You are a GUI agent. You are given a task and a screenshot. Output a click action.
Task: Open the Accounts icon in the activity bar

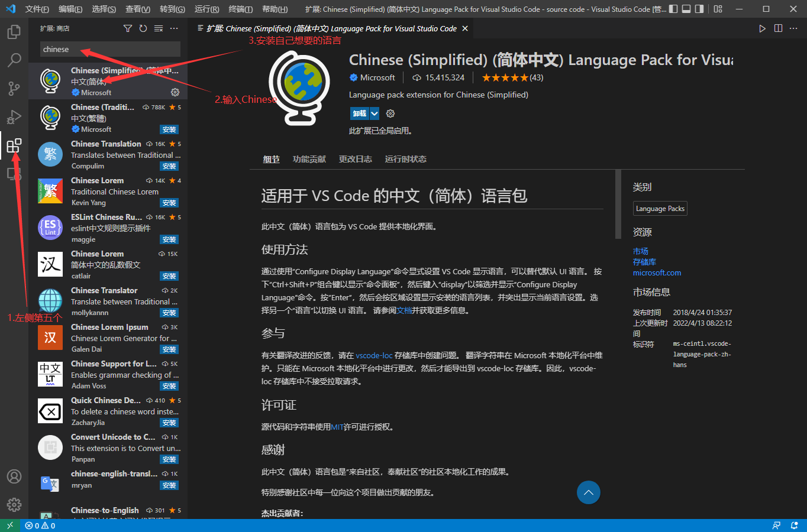coord(14,476)
